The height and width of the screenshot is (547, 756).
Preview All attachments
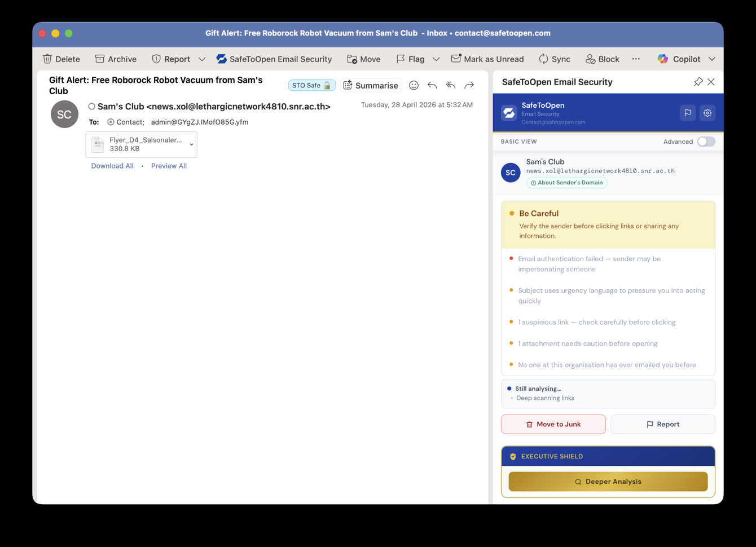pyautogui.click(x=169, y=166)
